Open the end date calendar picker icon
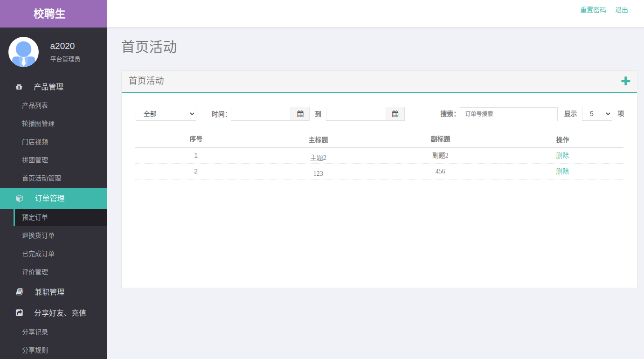This screenshot has width=644, height=359. (x=395, y=114)
